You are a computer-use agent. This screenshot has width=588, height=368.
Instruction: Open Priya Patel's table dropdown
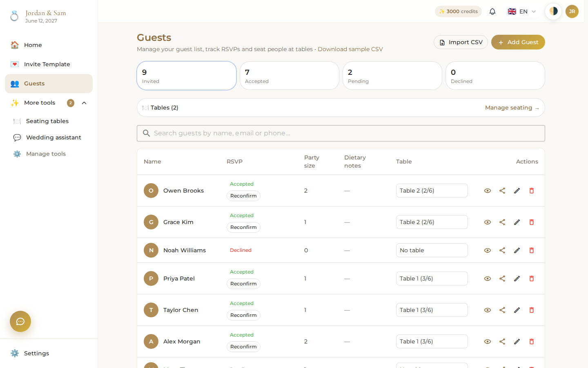coord(432,278)
